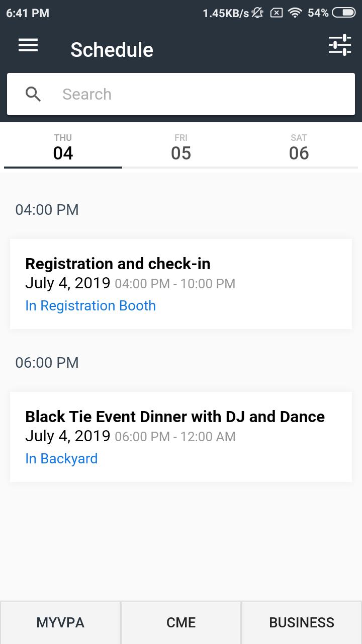Tap the SIM card error status icon
The width and height of the screenshot is (362, 644).
(x=277, y=13)
